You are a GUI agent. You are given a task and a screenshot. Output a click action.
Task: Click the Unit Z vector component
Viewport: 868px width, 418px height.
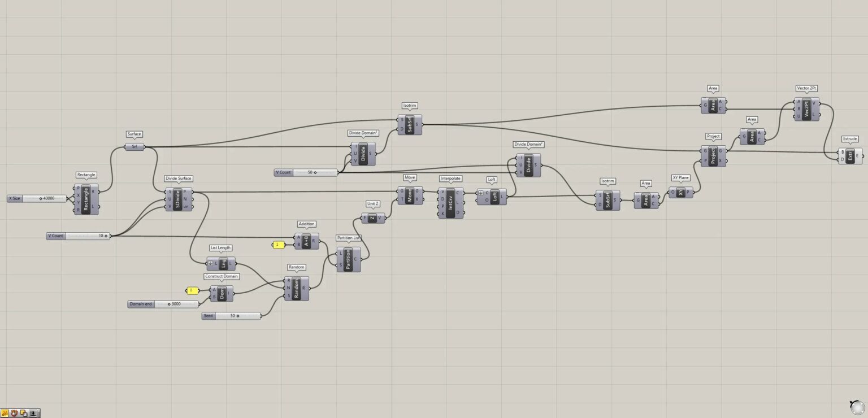tap(372, 218)
